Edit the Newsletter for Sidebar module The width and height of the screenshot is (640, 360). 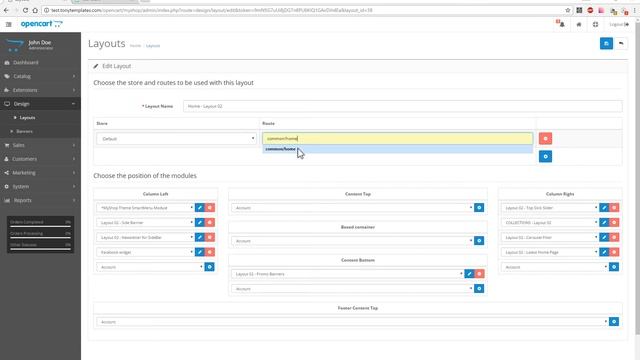point(200,237)
